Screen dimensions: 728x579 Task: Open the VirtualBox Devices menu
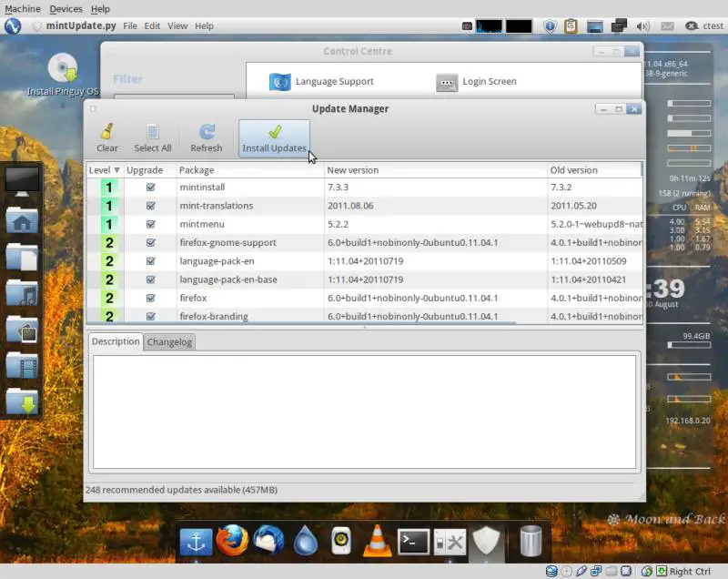(66, 9)
